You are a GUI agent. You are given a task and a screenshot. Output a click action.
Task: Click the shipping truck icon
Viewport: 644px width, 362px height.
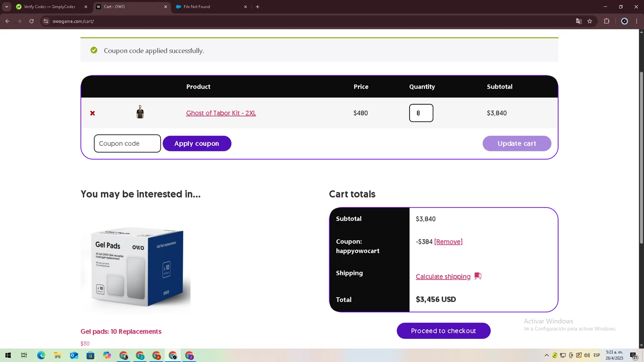tap(478, 276)
